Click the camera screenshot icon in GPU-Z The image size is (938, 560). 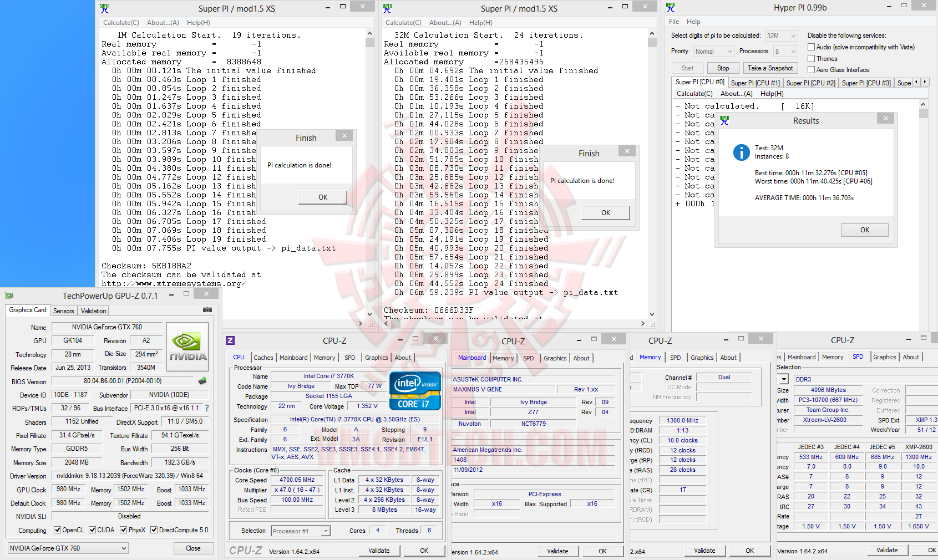coord(207,310)
